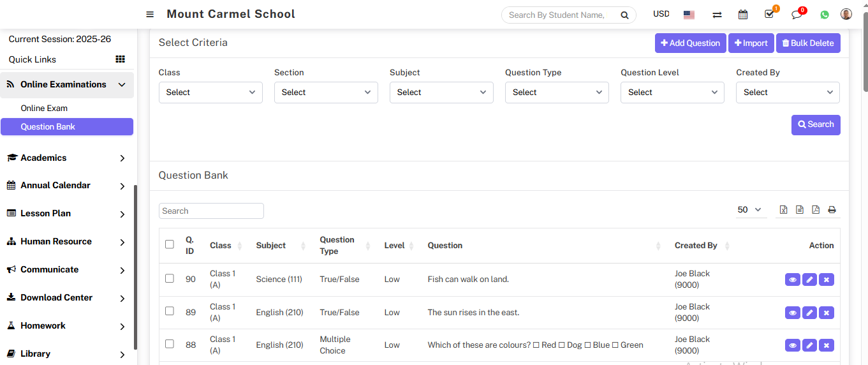Open the task checklist icon in header
The width and height of the screenshot is (868, 365).
[769, 14]
